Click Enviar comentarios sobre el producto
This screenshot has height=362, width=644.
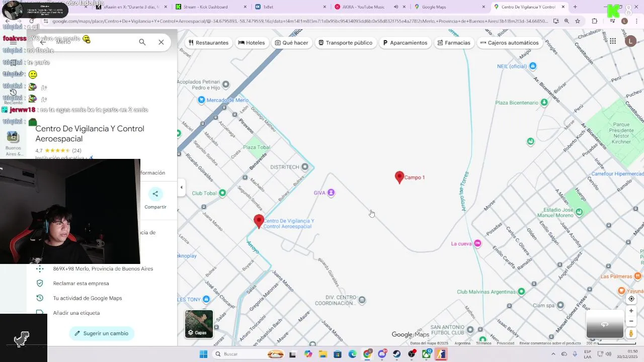click(550, 343)
